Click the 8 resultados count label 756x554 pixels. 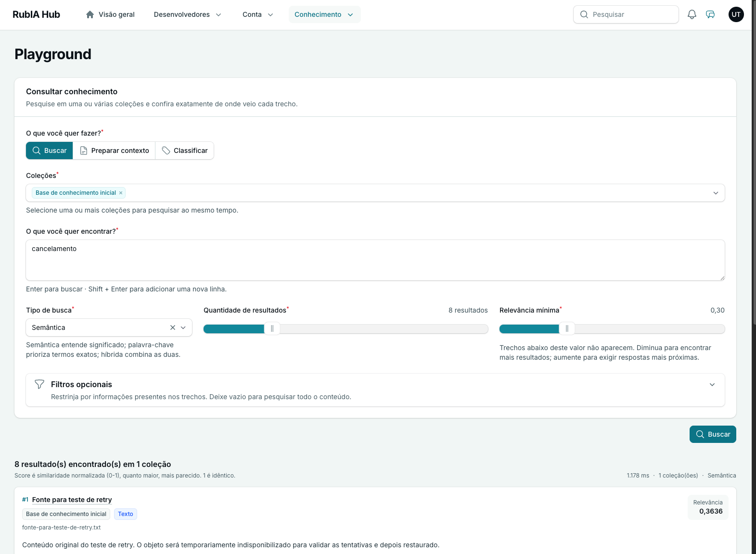coord(468,310)
